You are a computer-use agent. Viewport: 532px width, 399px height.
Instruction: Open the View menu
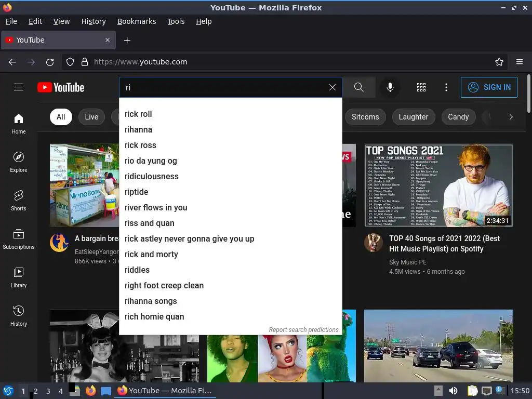point(61,21)
